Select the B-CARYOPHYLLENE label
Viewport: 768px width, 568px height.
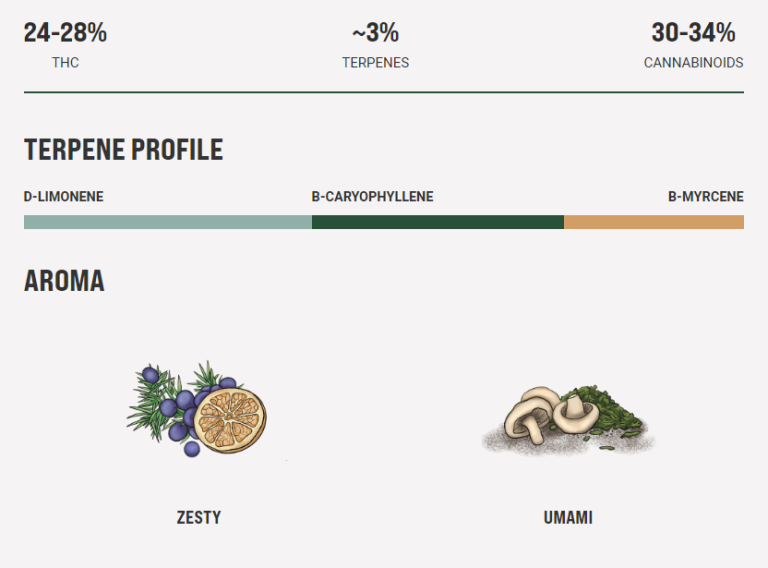pos(372,197)
